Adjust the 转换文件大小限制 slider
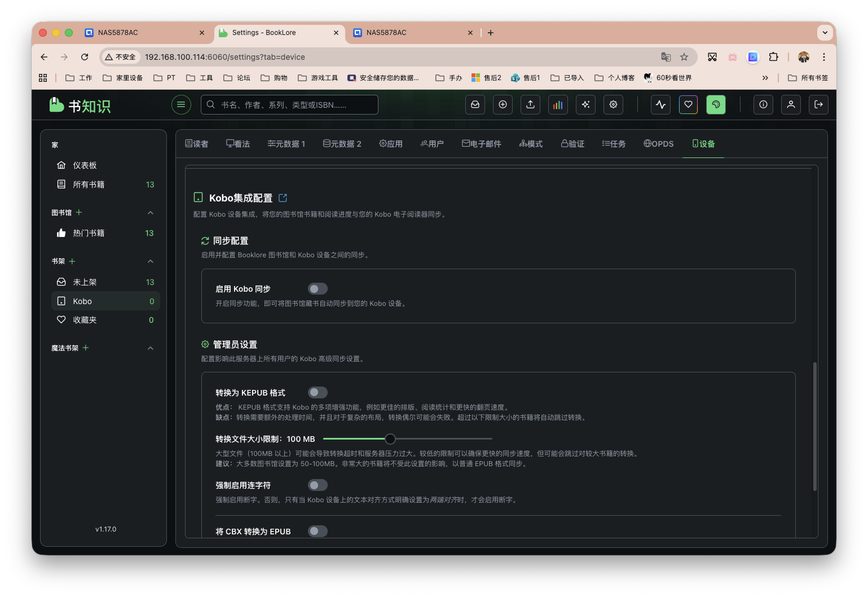 point(391,438)
